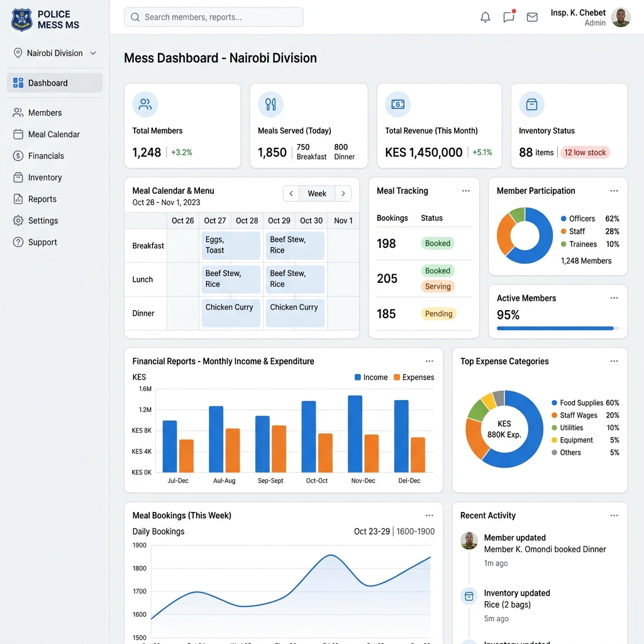Click the location pin icon beside Nairobi Division
The image size is (644, 644).
tap(18, 53)
